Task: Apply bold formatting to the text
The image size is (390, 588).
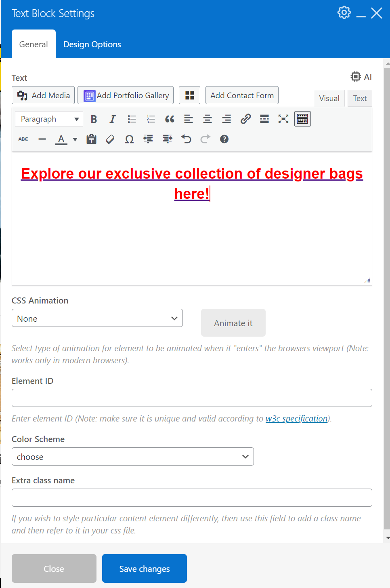Action: (x=93, y=119)
